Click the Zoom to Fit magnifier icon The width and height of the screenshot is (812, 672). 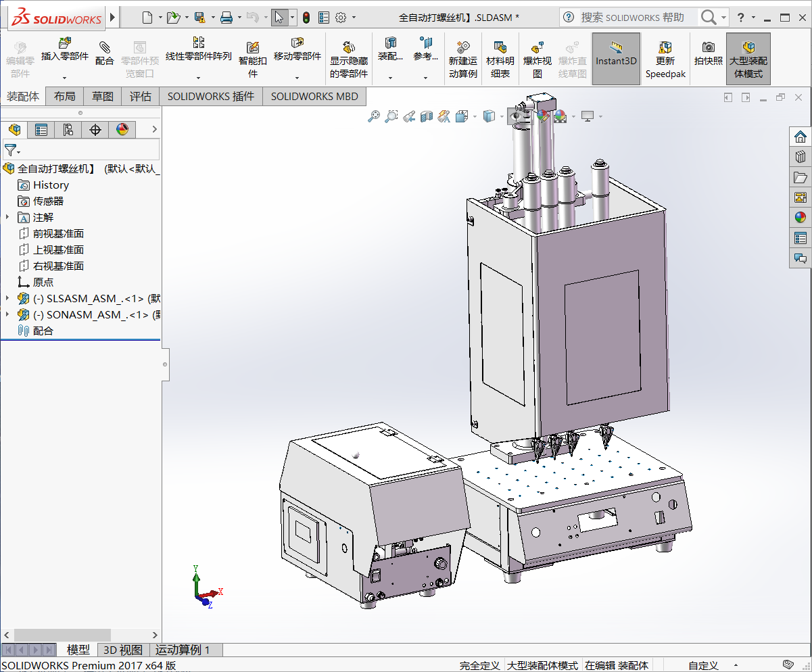point(374,117)
